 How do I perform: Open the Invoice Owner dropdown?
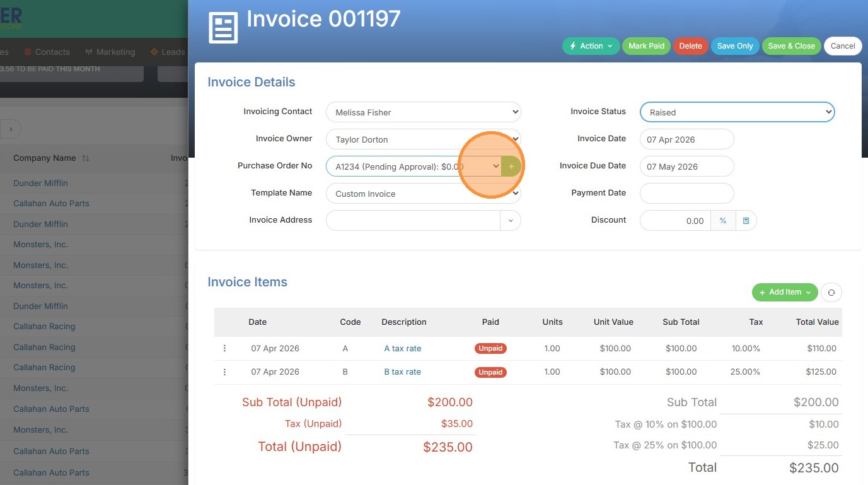(x=424, y=139)
